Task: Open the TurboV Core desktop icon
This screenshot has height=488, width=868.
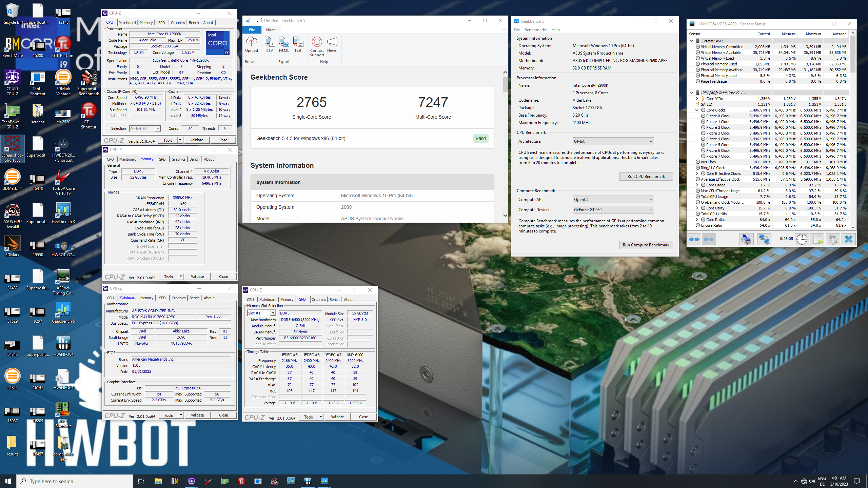Action: [63, 183]
